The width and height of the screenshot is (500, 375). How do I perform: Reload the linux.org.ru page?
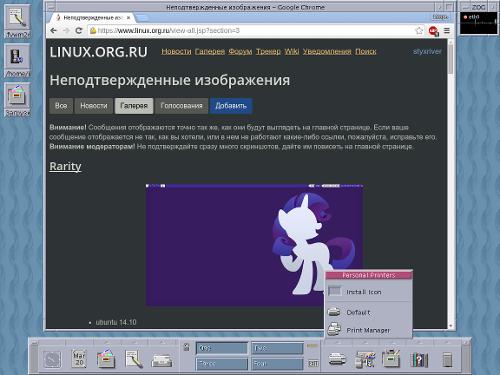pos(79,31)
